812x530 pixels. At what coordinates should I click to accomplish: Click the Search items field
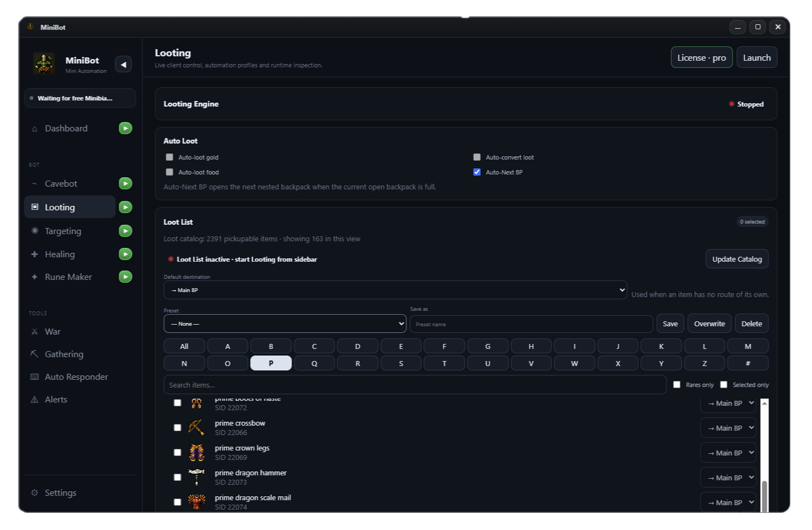pyautogui.click(x=415, y=385)
